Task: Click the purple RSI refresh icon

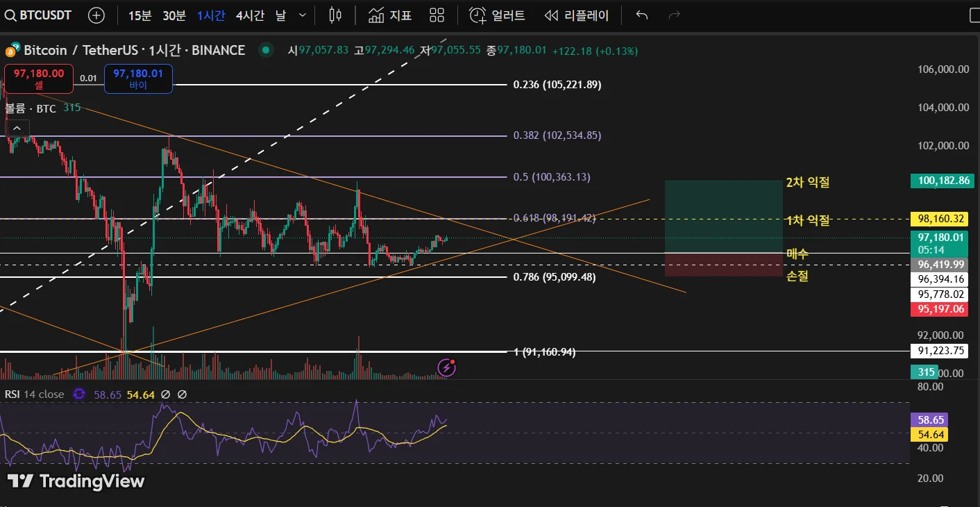Action: tap(79, 394)
